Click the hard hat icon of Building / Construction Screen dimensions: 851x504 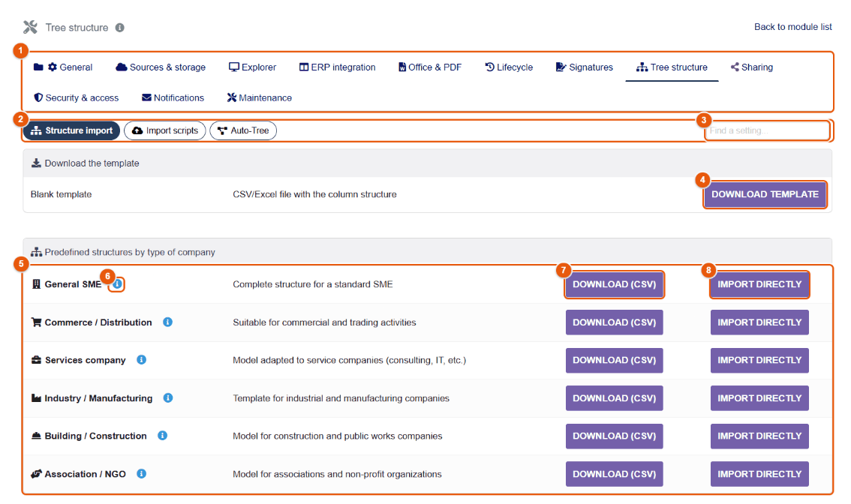(x=36, y=436)
